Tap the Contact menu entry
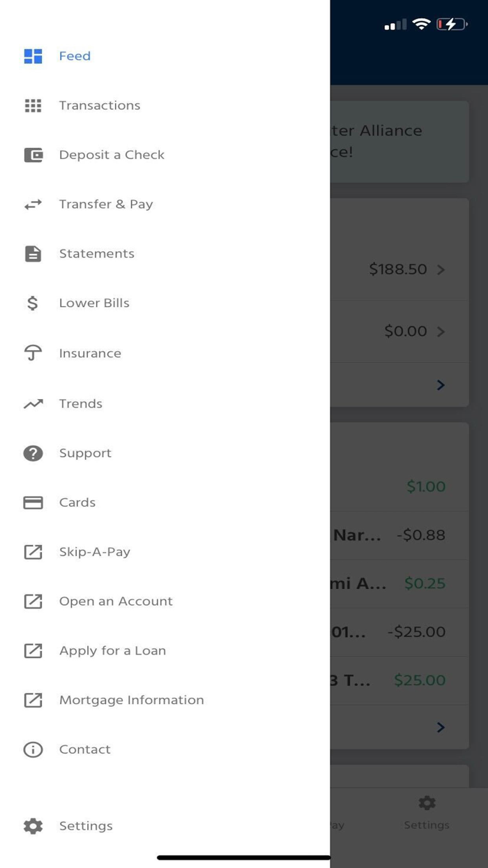The width and height of the screenshot is (488, 868). coord(84,749)
